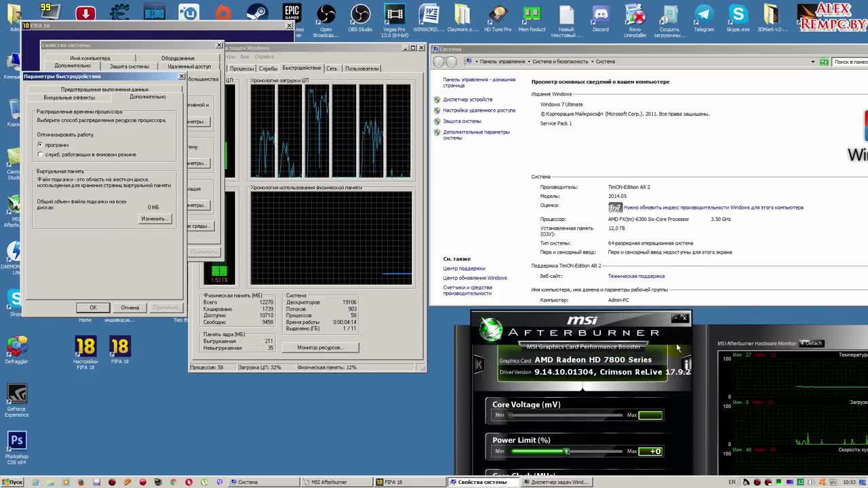Open the Processes tab in Task Manager
Image resolution: width=868 pixels, height=488 pixels.
pyautogui.click(x=241, y=68)
